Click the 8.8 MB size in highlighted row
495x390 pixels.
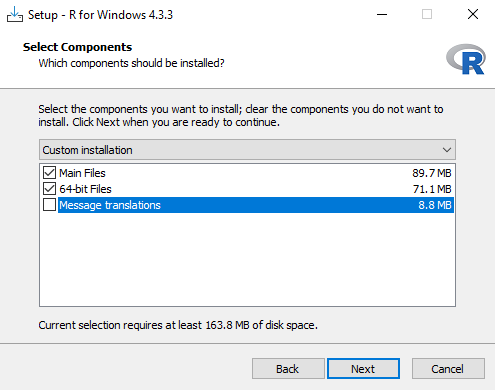435,205
